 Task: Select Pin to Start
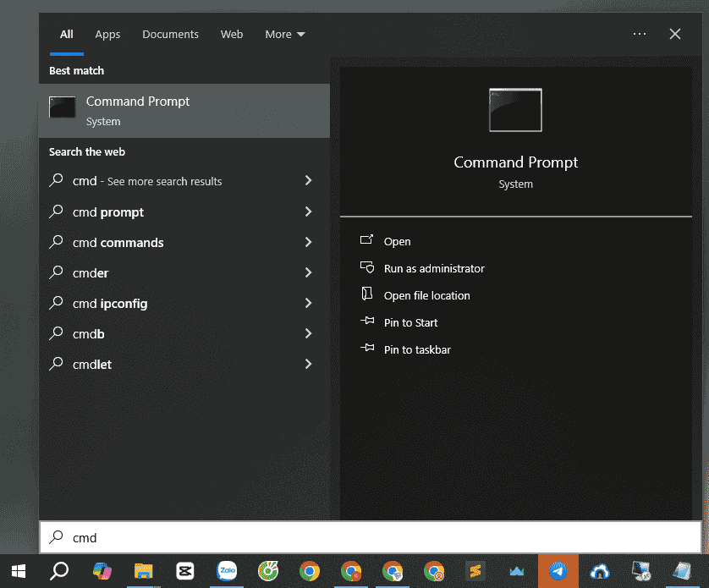(410, 323)
